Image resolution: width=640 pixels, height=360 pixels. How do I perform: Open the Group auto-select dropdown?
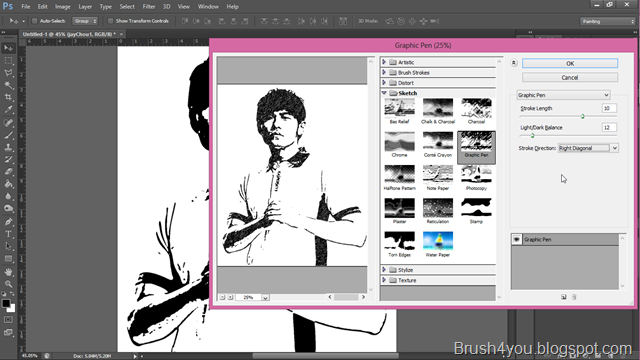pyautogui.click(x=85, y=21)
